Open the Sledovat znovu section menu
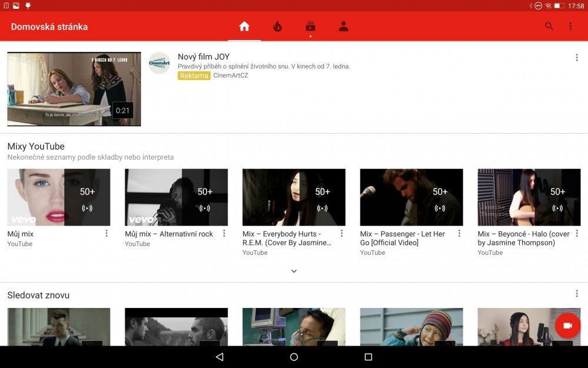The height and width of the screenshot is (368, 588). tap(576, 294)
